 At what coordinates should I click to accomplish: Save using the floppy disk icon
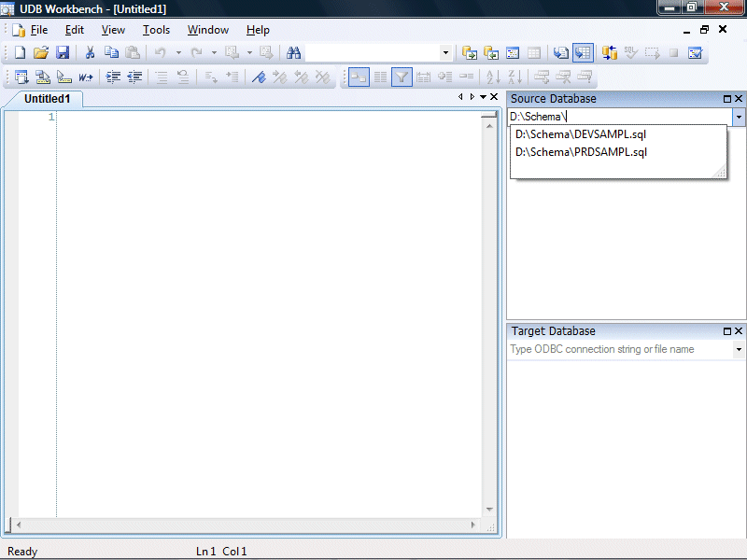[63, 52]
